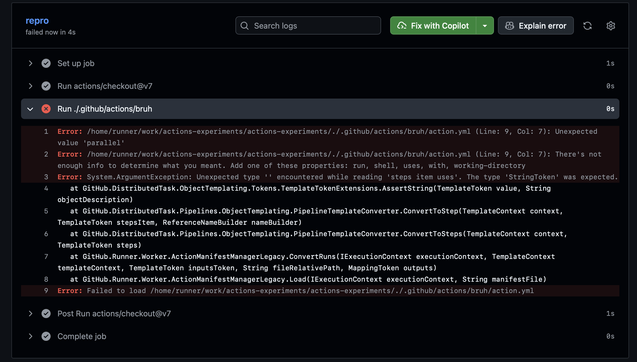Open the log settings gear icon

point(610,26)
